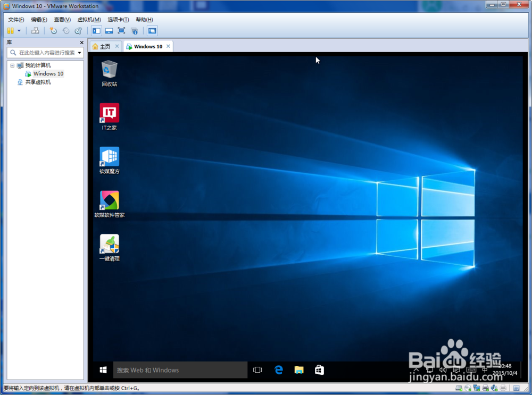Viewport: 532px width, 395px height.
Task: Open the 软媒魔方 desktop shortcut
Action: 109,161
